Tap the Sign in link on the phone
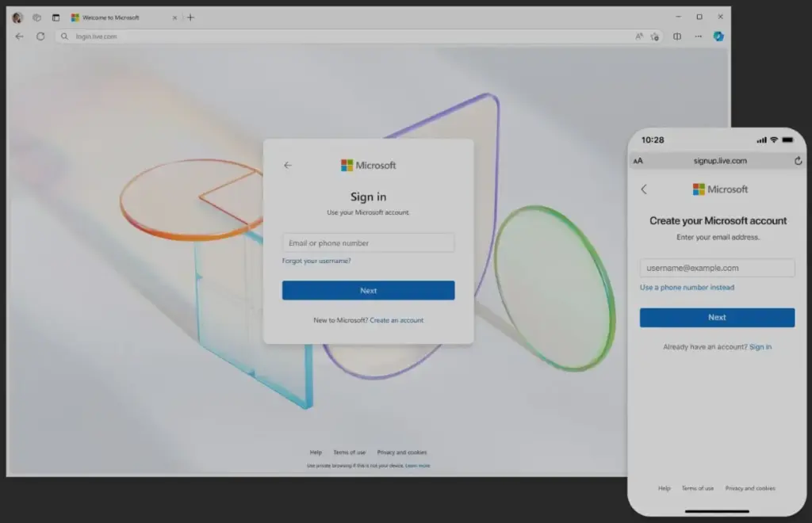Viewport: 812px width, 523px height. click(760, 346)
